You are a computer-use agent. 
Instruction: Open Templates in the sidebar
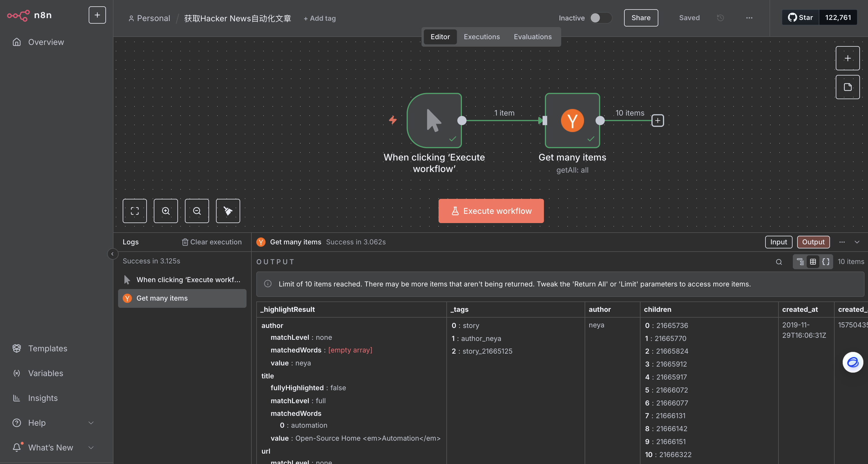pos(48,348)
